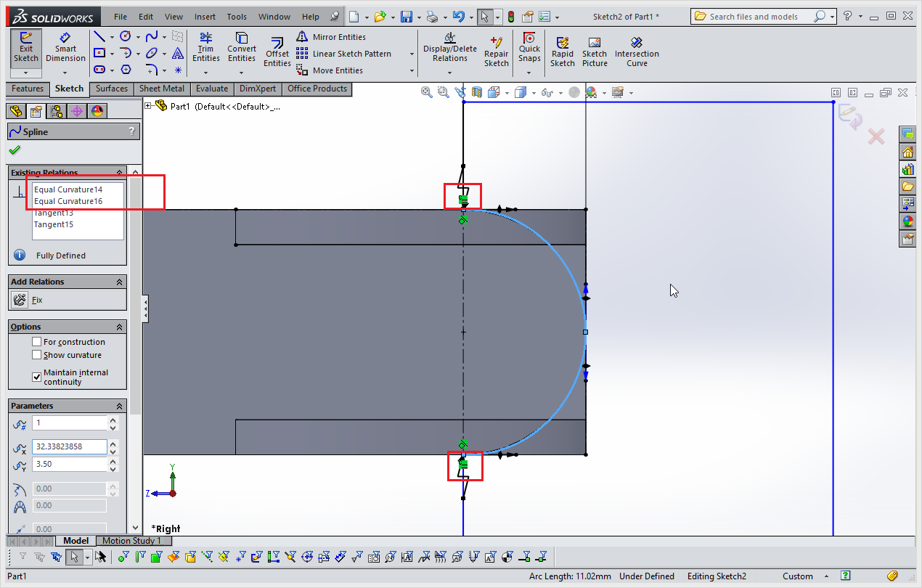
Task: Switch to the Surfaces tab
Action: [x=112, y=89]
